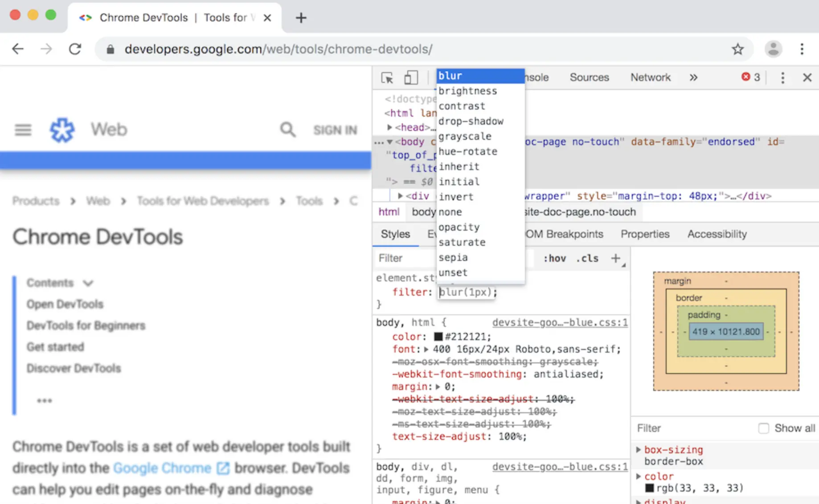Open the site search magnifier
Screen dimensions: 819x504
click(x=288, y=130)
